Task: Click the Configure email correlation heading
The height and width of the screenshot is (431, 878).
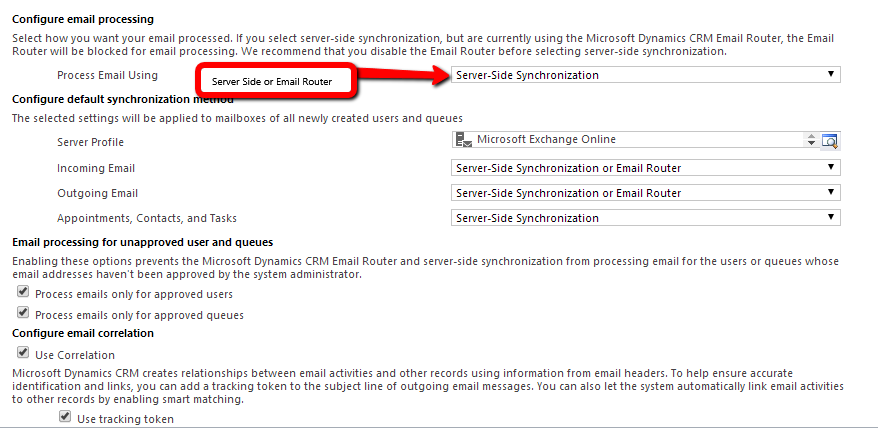Action: (x=82, y=333)
